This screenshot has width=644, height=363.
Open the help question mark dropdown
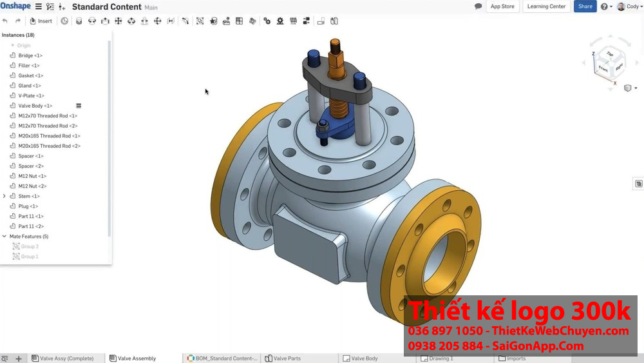tap(606, 6)
